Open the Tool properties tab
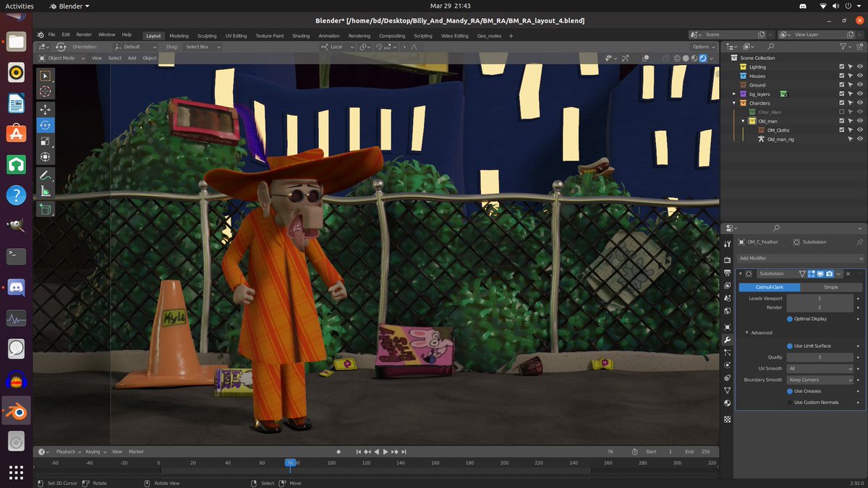This screenshot has width=868, height=488. [x=728, y=244]
